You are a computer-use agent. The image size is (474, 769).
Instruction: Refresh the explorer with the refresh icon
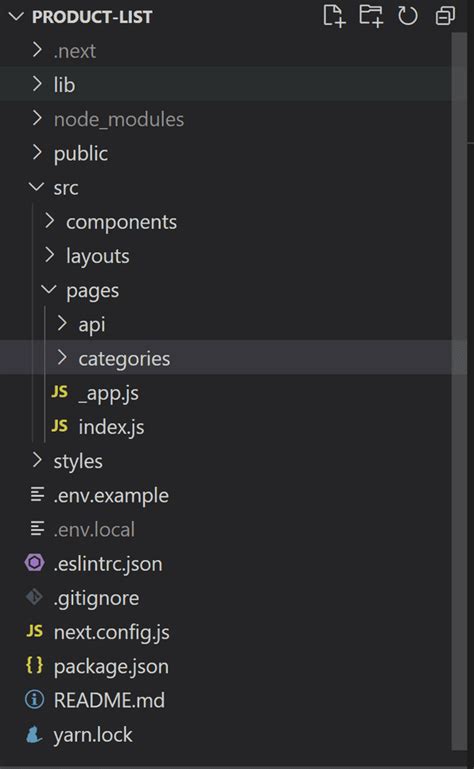(408, 16)
